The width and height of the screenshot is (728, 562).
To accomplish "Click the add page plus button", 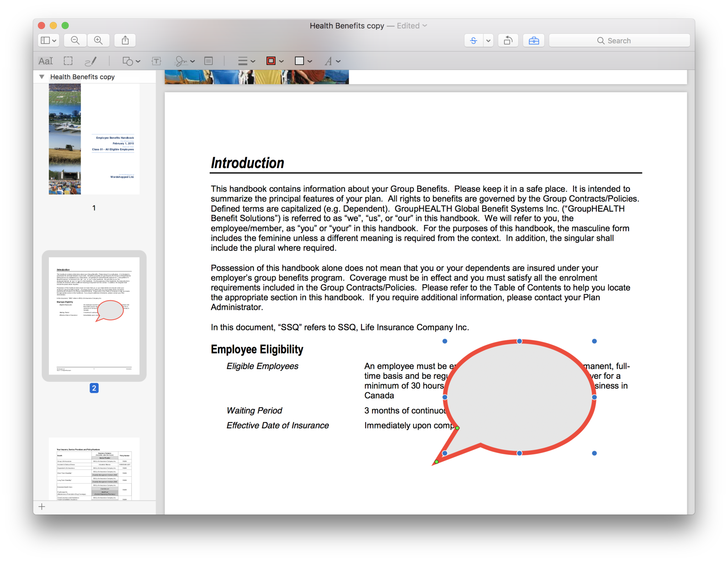I will pyautogui.click(x=42, y=507).
